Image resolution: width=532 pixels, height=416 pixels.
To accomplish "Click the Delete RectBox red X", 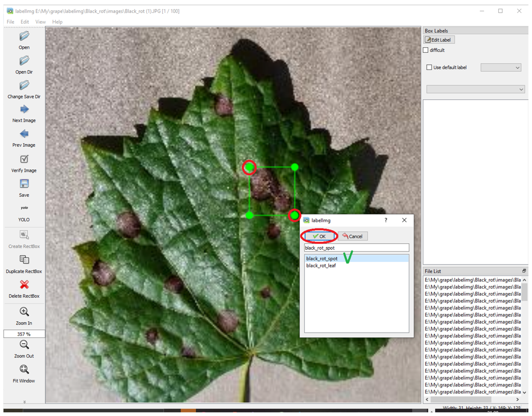I will [x=24, y=285].
